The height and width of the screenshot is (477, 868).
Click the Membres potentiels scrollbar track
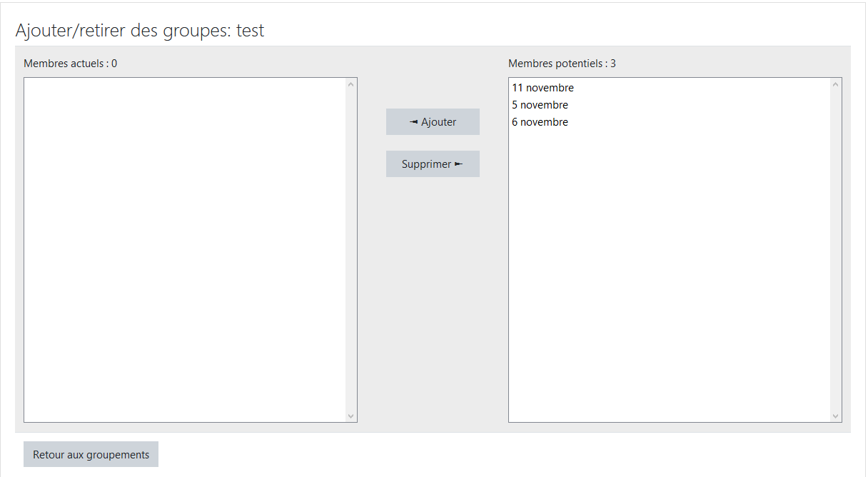pos(835,250)
